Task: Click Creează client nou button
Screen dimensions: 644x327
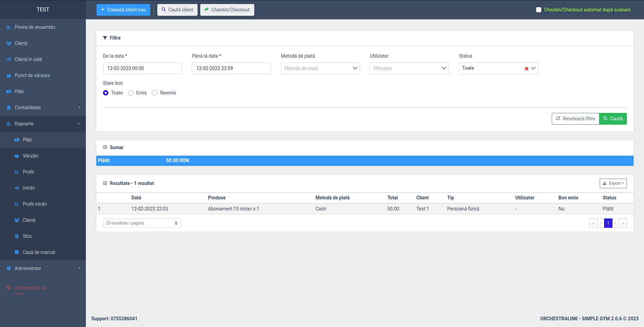Action: (x=123, y=10)
